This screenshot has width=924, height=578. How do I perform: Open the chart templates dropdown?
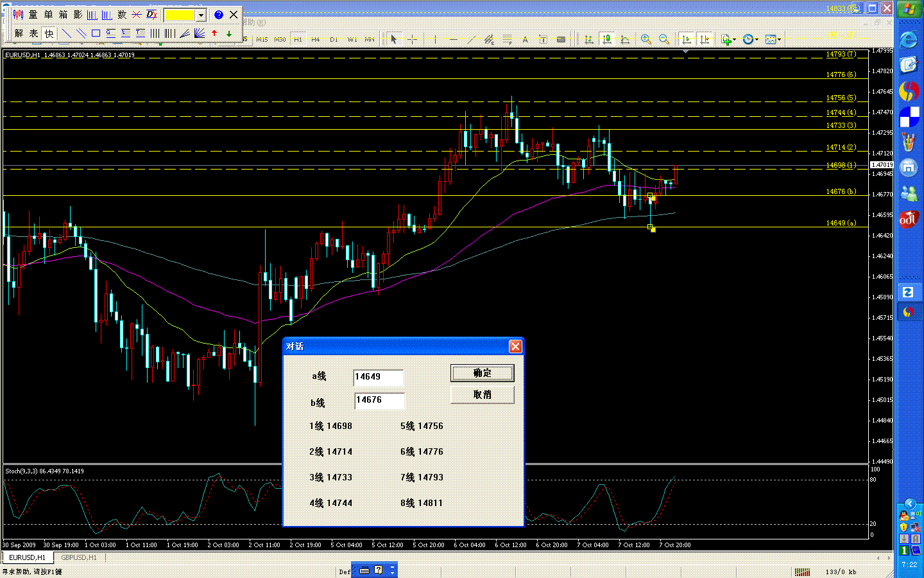tap(773, 40)
